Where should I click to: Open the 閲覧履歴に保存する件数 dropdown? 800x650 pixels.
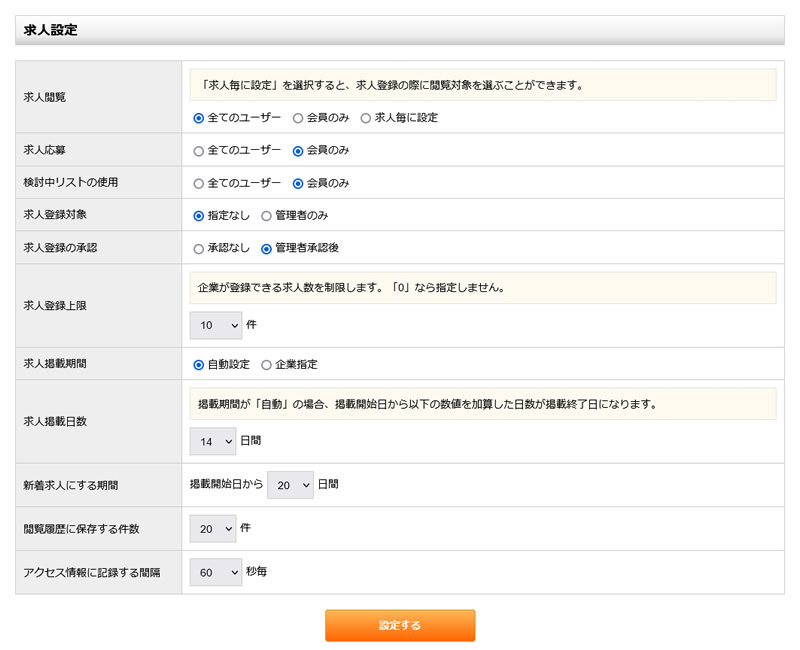212,529
